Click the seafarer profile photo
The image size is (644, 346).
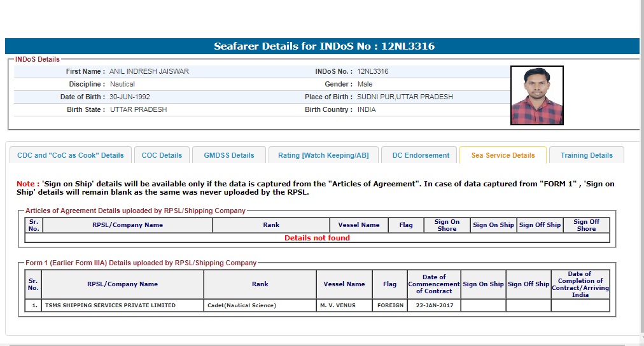click(537, 95)
